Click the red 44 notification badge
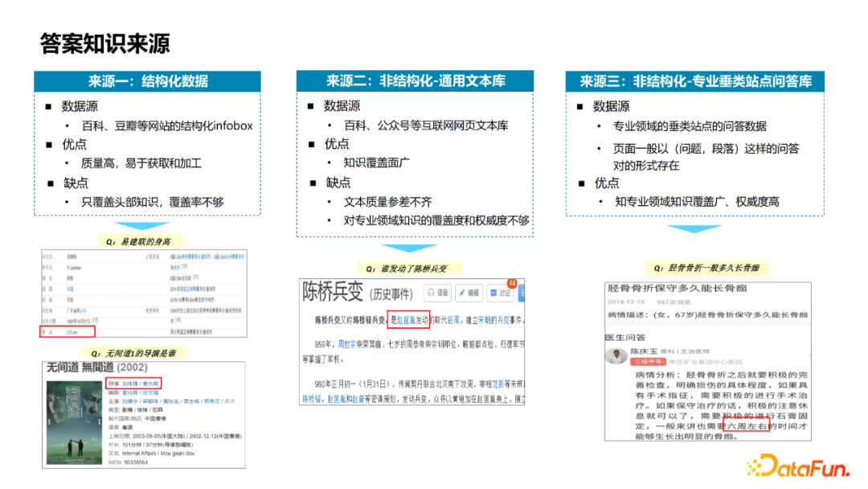 [x=511, y=282]
